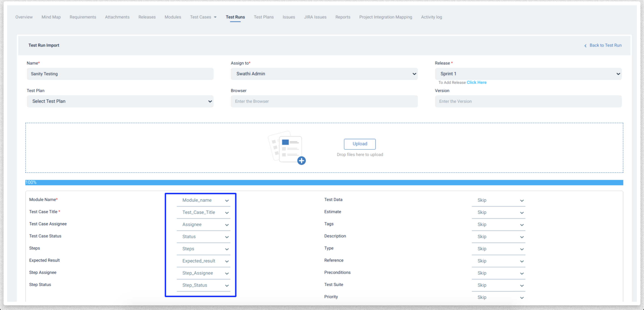Click the Test Case Title label
The height and width of the screenshot is (310, 644).
pos(44,212)
